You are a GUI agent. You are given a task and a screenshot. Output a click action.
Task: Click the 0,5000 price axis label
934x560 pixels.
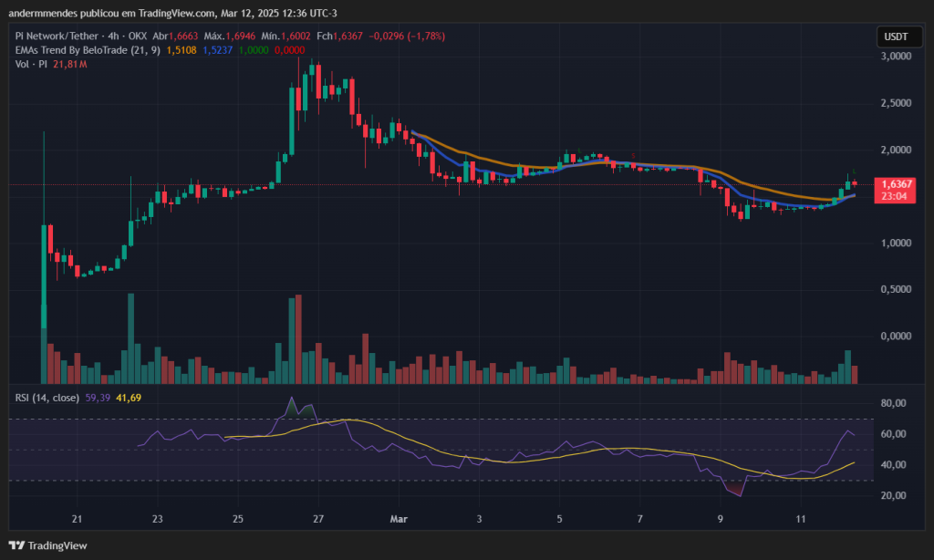click(896, 289)
